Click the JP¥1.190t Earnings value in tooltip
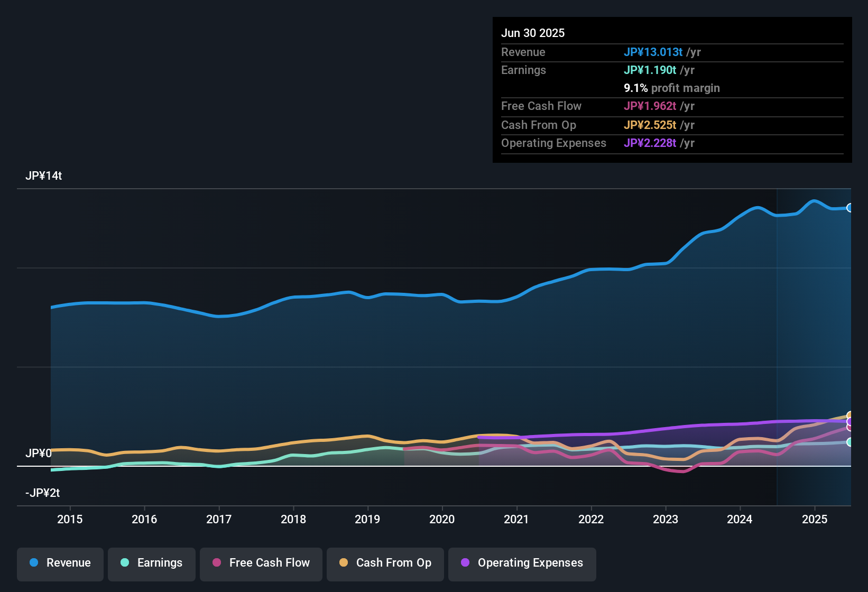Viewport: 868px width, 592px height. pos(650,70)
